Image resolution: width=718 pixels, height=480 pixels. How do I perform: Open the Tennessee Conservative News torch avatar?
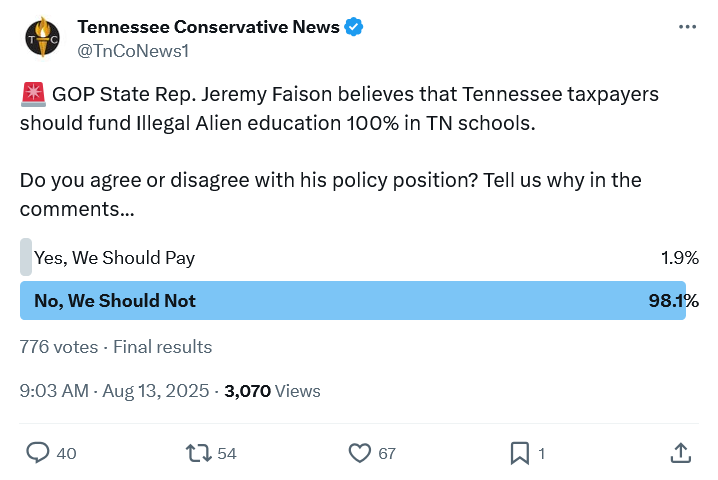43,38
